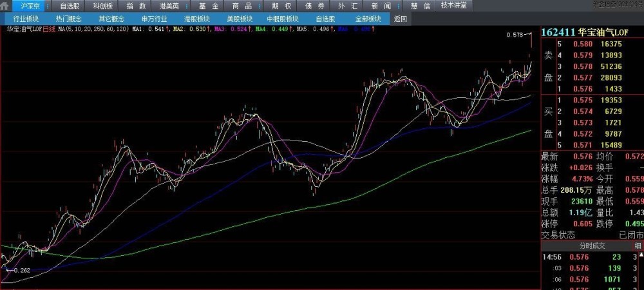Select 港股板块 sector category
This screenshot has width=644, height=290.
pos(197,19)
